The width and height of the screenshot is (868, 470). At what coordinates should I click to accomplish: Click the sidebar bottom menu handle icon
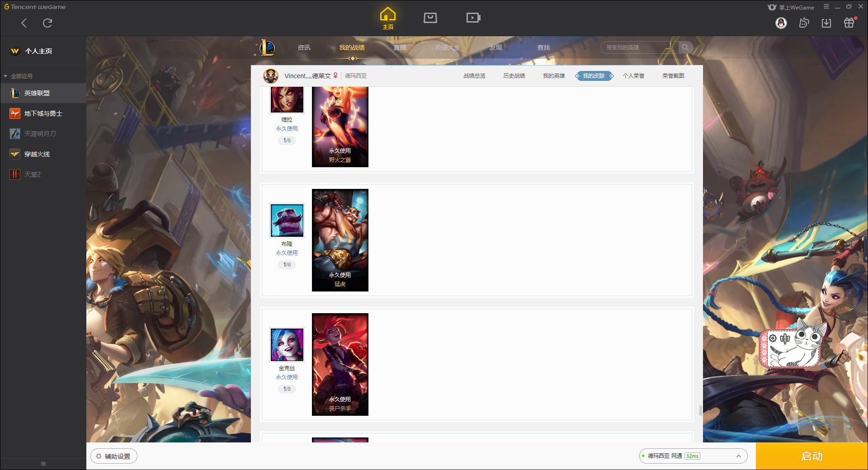click(x=43, y=464)
